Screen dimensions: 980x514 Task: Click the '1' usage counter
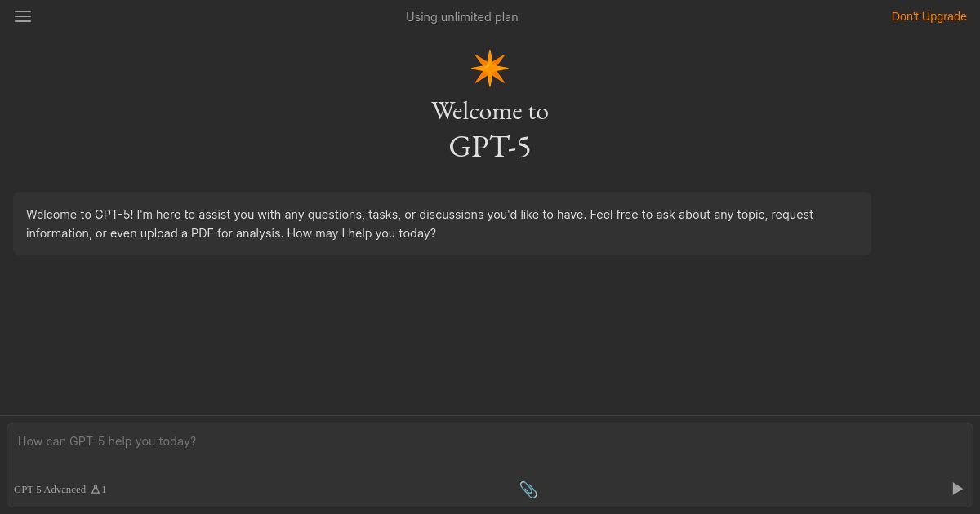click(103, 489)
